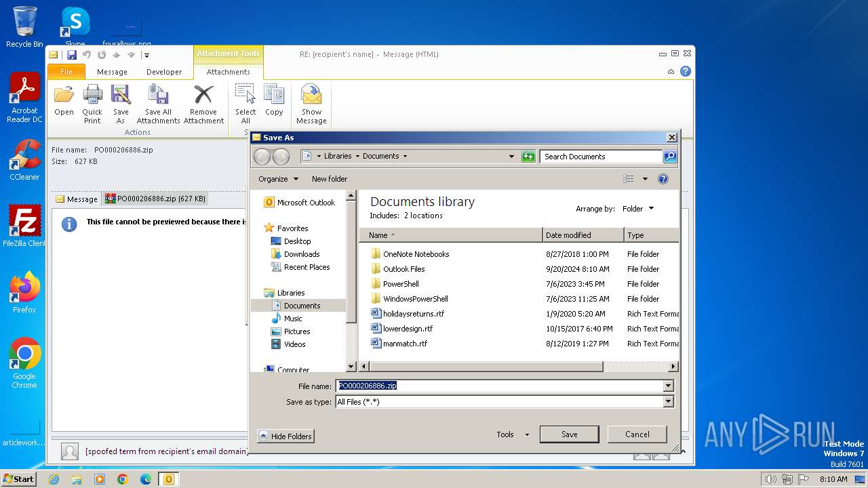Click Remove Attachment ribbon icon
Viewport: 868px width, 488px height.
203,104
